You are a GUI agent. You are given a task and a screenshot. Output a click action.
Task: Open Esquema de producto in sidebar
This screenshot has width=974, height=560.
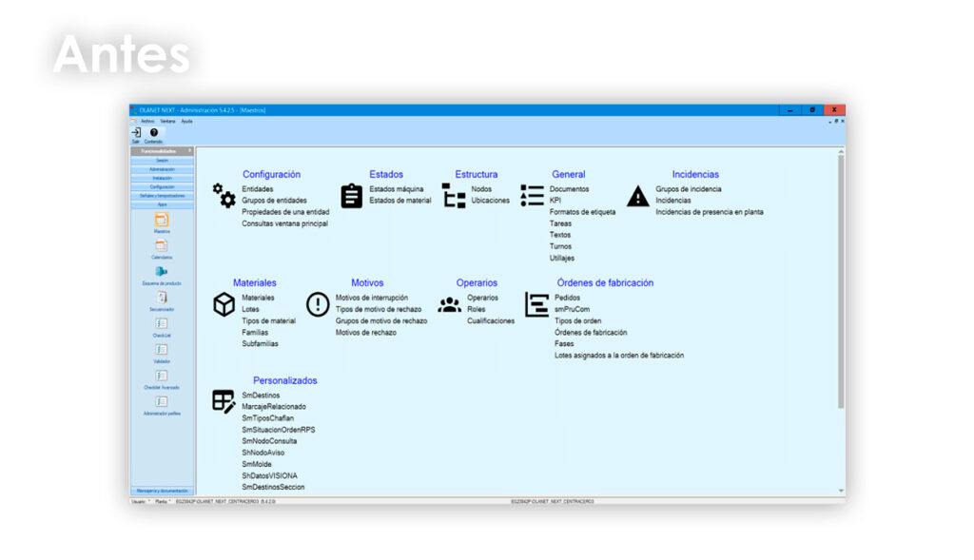click(162, 273)
